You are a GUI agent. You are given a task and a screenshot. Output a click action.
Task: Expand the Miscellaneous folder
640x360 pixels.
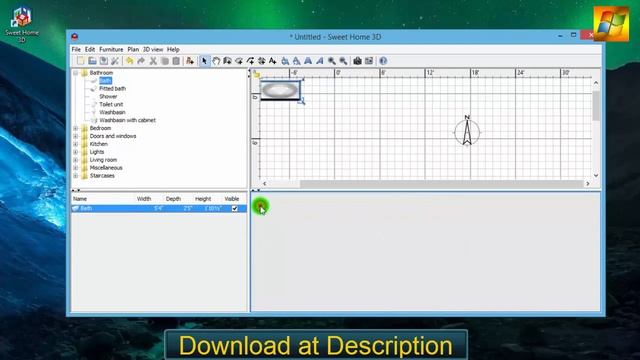(x=76, y=168)
